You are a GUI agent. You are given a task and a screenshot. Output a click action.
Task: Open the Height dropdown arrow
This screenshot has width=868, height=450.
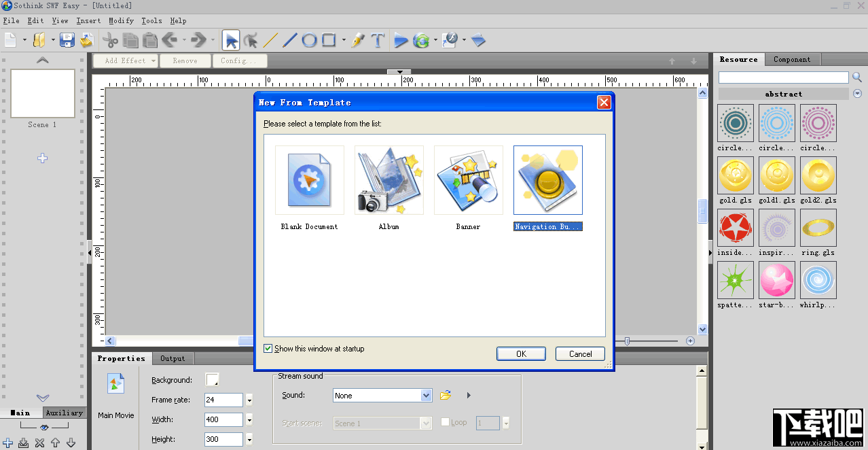(249, 439)
